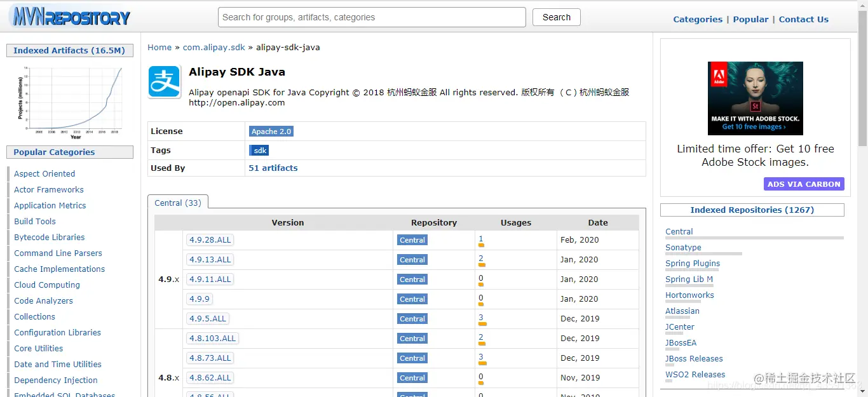
Task: Open Actor Frameworks category
Action: 49,189
